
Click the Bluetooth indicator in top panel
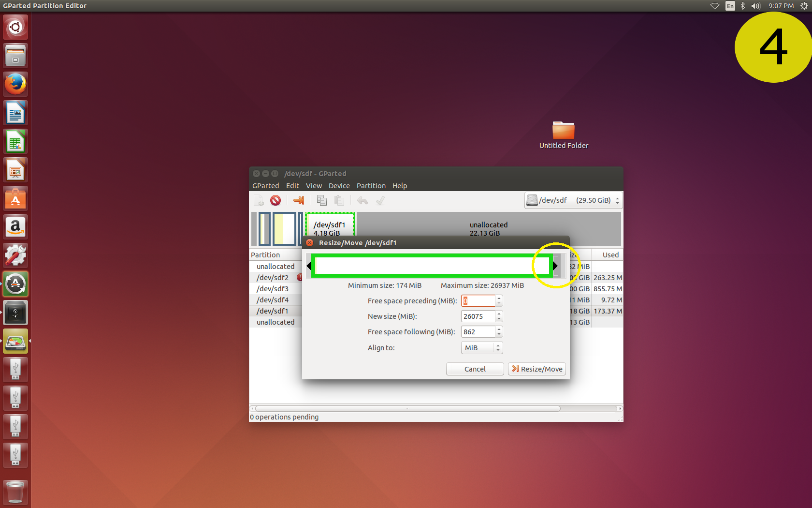pos(743,6)
